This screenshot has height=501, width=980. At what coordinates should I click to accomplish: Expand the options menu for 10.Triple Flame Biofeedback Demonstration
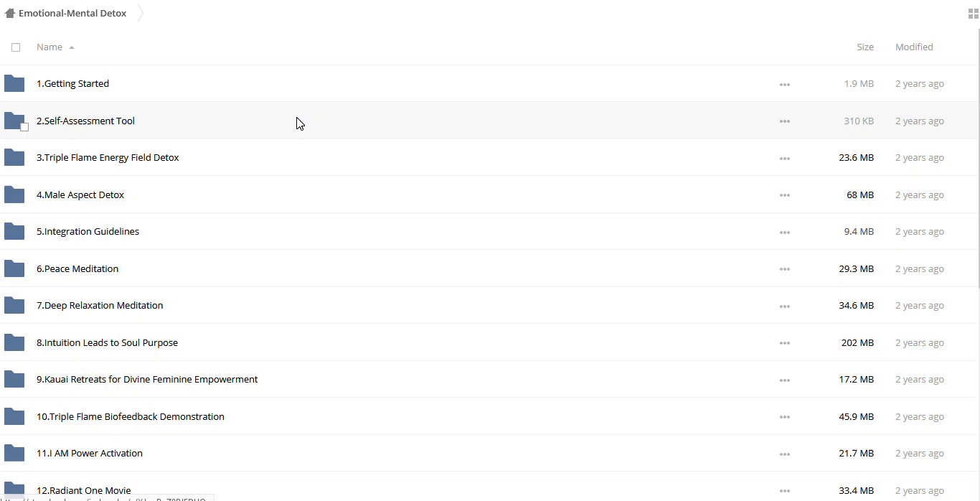[x=784, y=417]
